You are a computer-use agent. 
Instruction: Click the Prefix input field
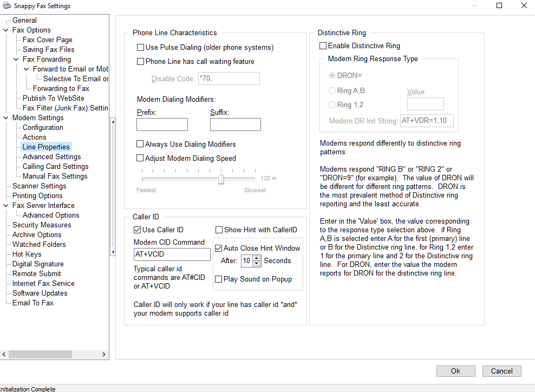click(162, 125)
